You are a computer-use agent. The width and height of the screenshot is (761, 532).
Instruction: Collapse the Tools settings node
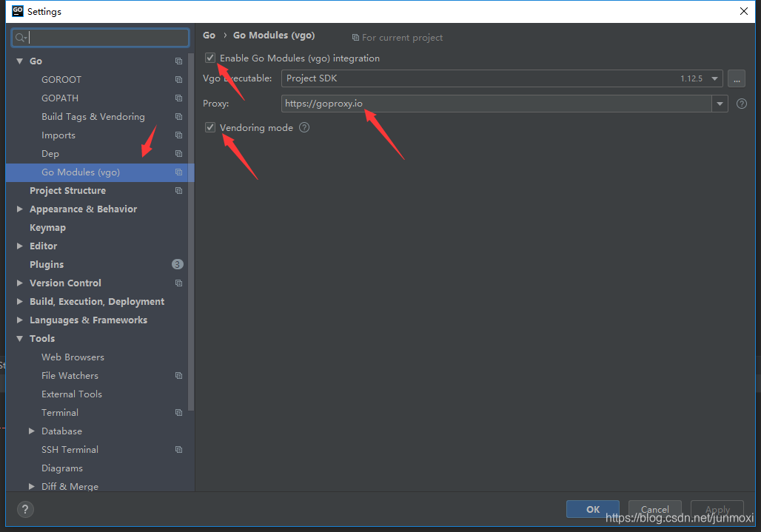[20, 338]
